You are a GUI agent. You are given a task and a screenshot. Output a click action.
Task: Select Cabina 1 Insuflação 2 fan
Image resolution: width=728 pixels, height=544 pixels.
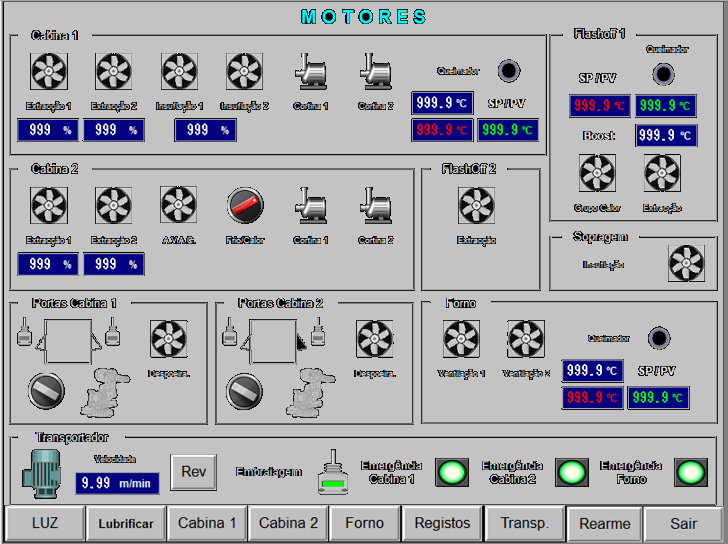coord(244,72)
